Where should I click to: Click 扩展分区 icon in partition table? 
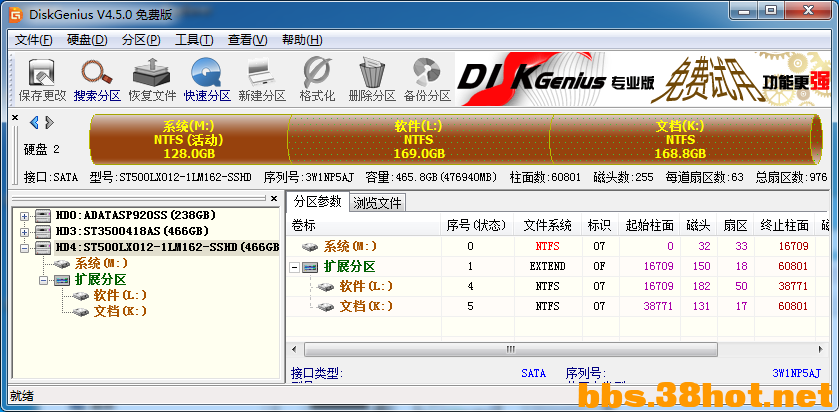coord(311,267)
